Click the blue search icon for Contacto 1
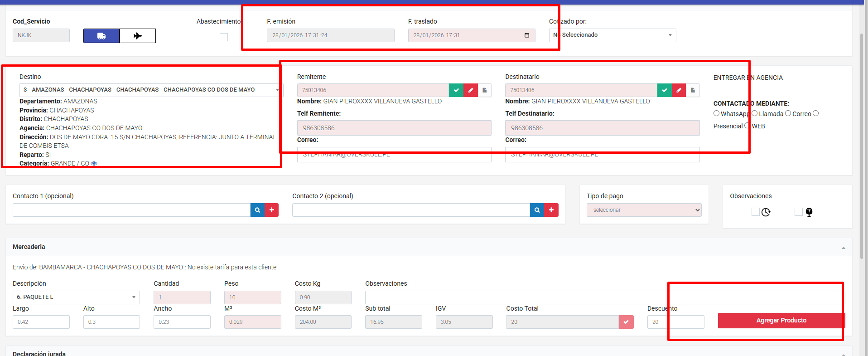Viewport: 868px width, 356px height. tap(257, 210)
